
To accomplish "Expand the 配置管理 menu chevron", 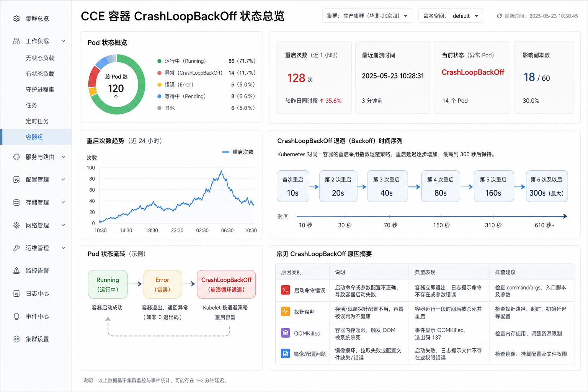I will pyautogui.click(x=64, y=180).
